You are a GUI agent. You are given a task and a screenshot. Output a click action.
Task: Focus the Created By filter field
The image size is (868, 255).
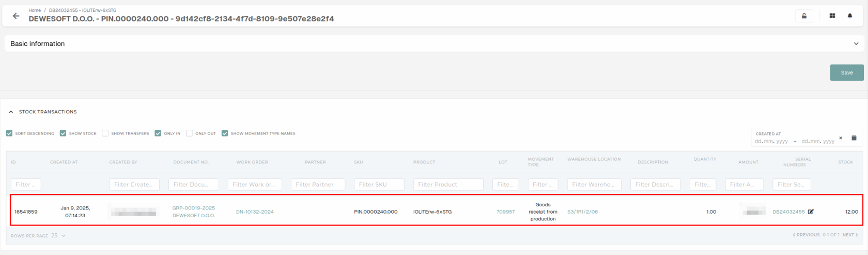134,184
